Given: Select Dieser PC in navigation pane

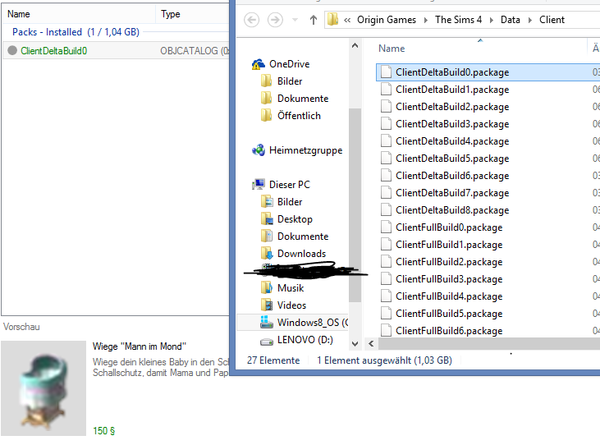Looking at the screenshot, I should tap(289, 185).
